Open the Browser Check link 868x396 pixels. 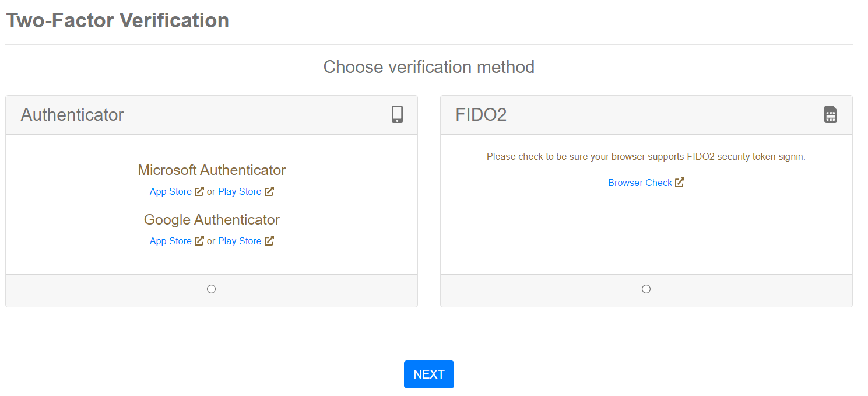coord(640,183)
